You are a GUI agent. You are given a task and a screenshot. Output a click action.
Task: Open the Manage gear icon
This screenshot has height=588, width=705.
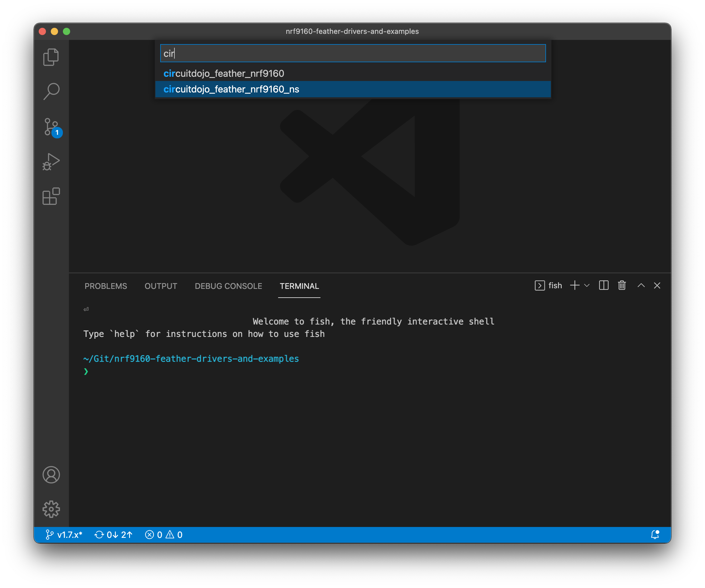pyautogui.click(x=51, y=509)
